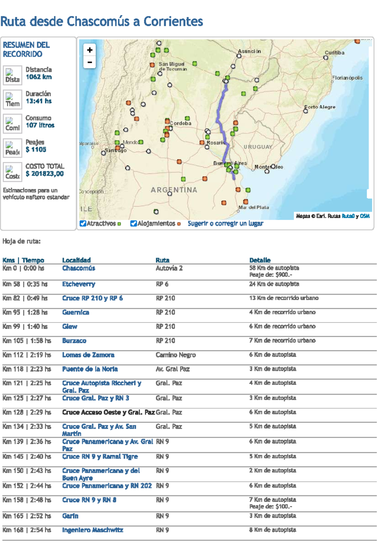This screenshot has height=554, width=392.
Task: Open 'Sugerir o corregir un lugar' link
Action: (x=225, y=223)
